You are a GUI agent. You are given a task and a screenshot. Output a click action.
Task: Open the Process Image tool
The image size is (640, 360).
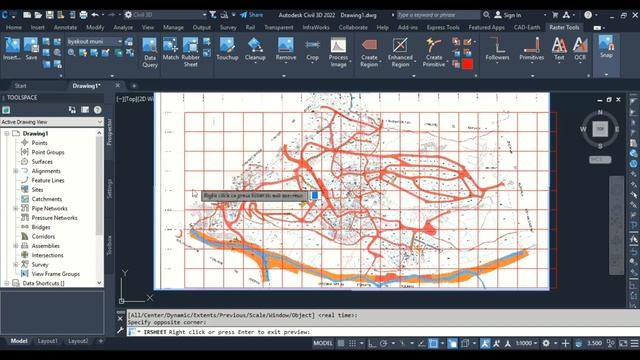(x=338, y=52)
